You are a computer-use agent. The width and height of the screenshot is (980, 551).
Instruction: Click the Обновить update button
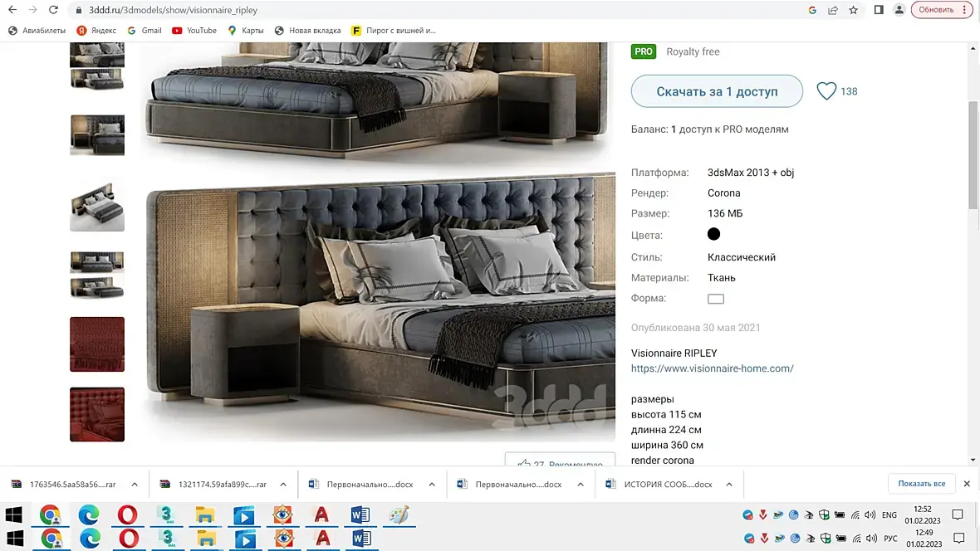tap(936, 10)
